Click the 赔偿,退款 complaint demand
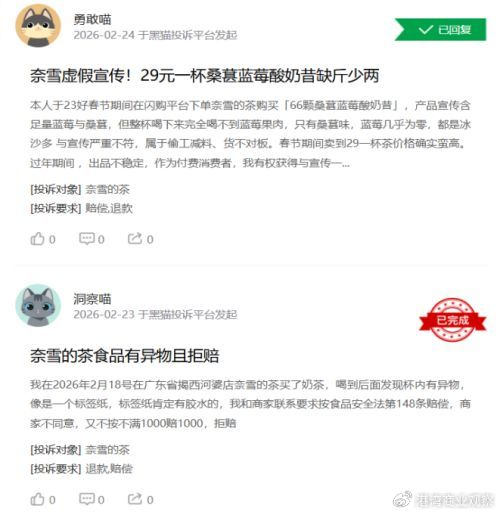Image resolution: width=500 pixels, height=515 pixels. [109, 208]
